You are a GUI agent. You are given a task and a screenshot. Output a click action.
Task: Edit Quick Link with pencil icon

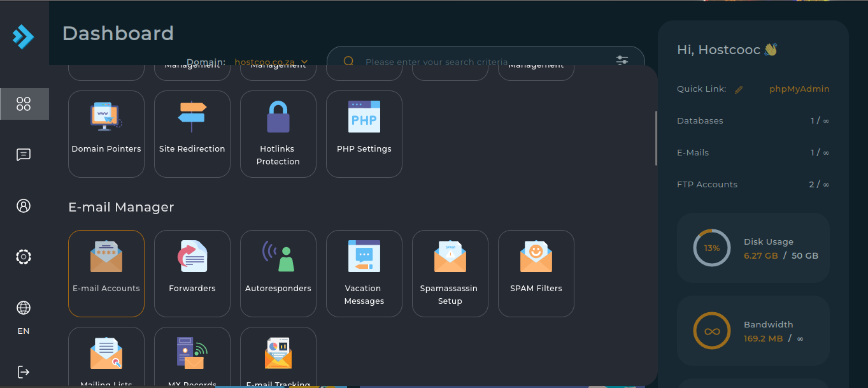tap(739, 90)
